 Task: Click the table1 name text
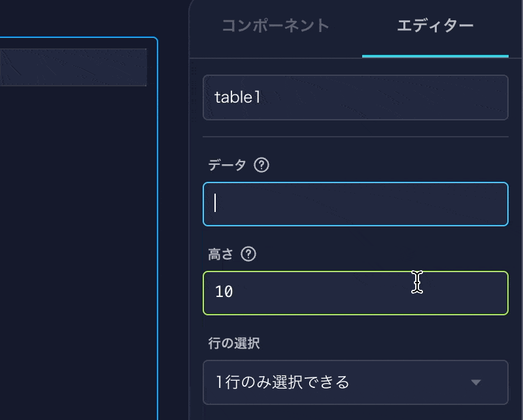pos(238,97)
